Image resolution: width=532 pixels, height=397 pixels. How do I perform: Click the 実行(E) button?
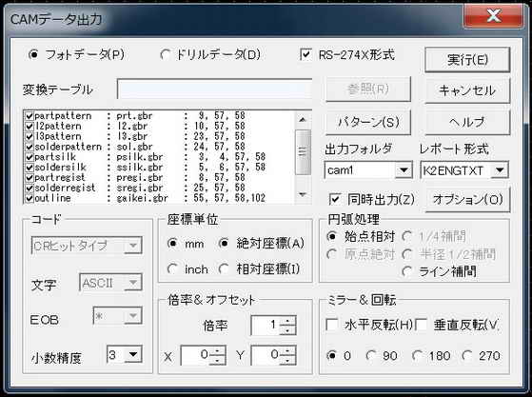[x=467, y=60]
